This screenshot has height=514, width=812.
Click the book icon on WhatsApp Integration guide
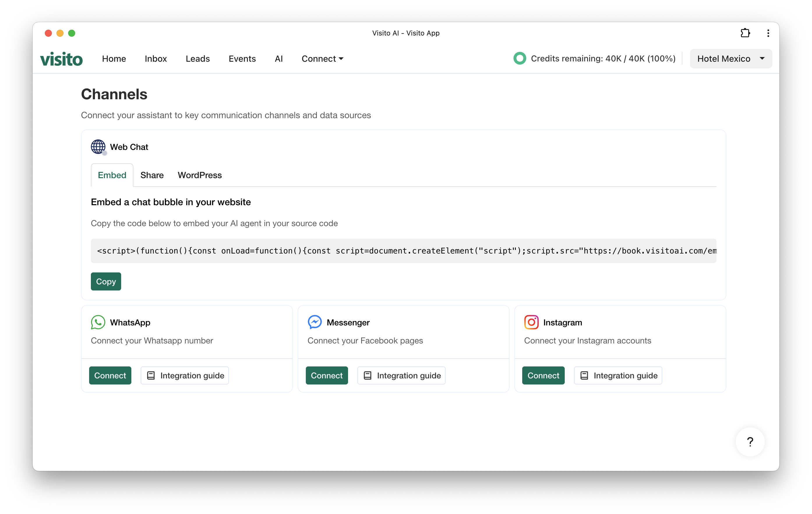151,375
